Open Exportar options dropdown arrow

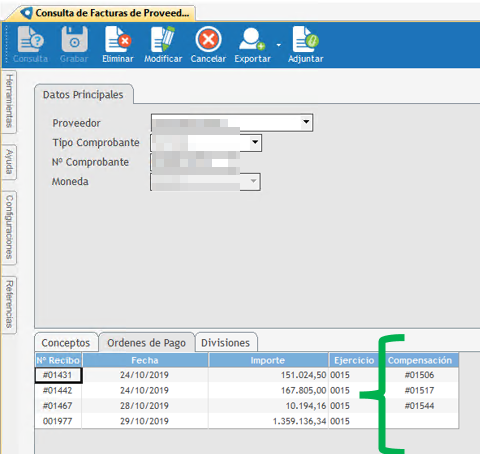coord(279,45)
